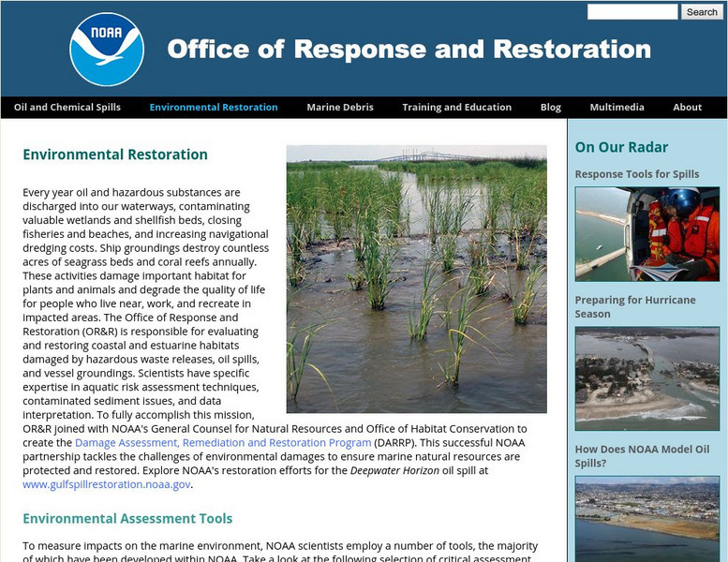Click the helicopter responder thumbnail
This screenshot has width=728, height=562.
point(647,234)
